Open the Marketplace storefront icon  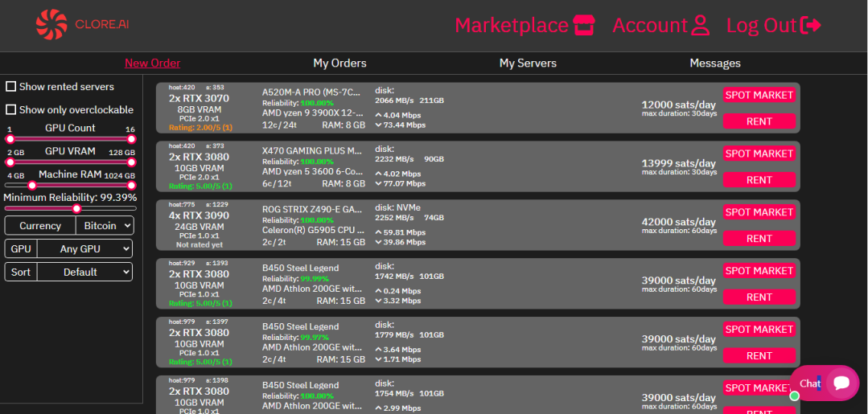pos(583,26)
